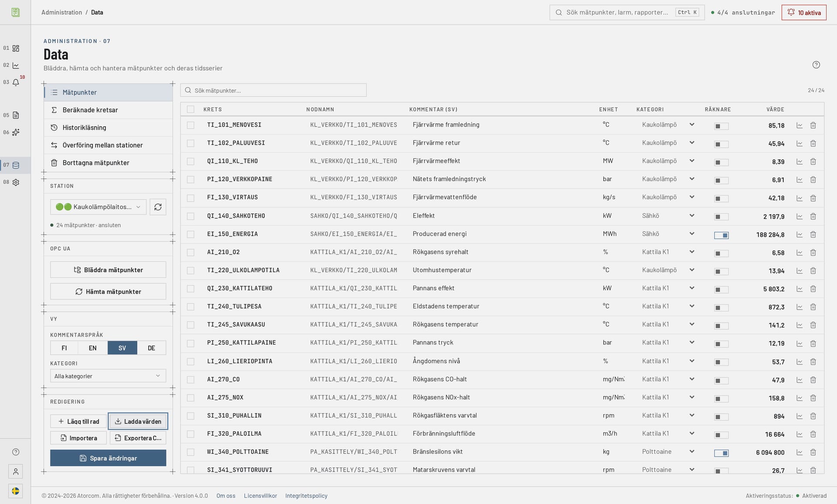The image size is (837, 504).
Task: Open the reports sidebar icon 05
Action: pos(16,115)
